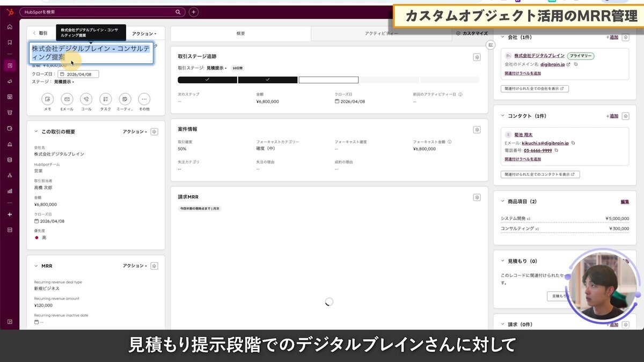Image resolution: width=644 pixels, height=362 pixels.
Task: Open the ミーティング scheduling icon
Action: (125, 100)
